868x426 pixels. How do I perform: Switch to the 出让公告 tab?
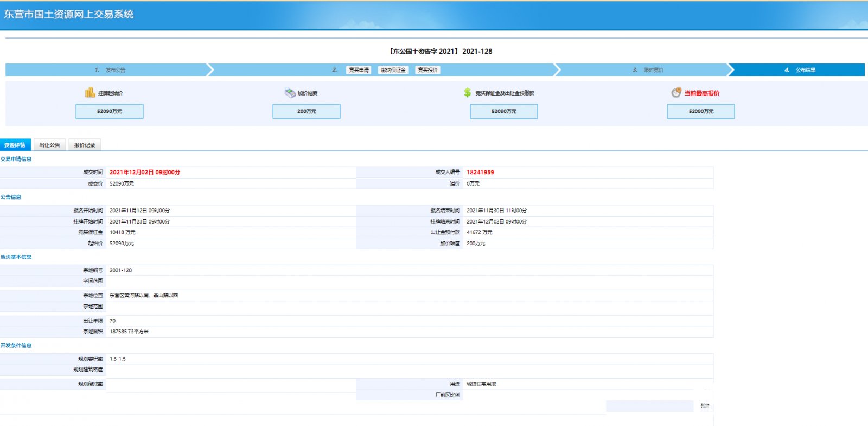pyautogui.click(x=49, y=145)
